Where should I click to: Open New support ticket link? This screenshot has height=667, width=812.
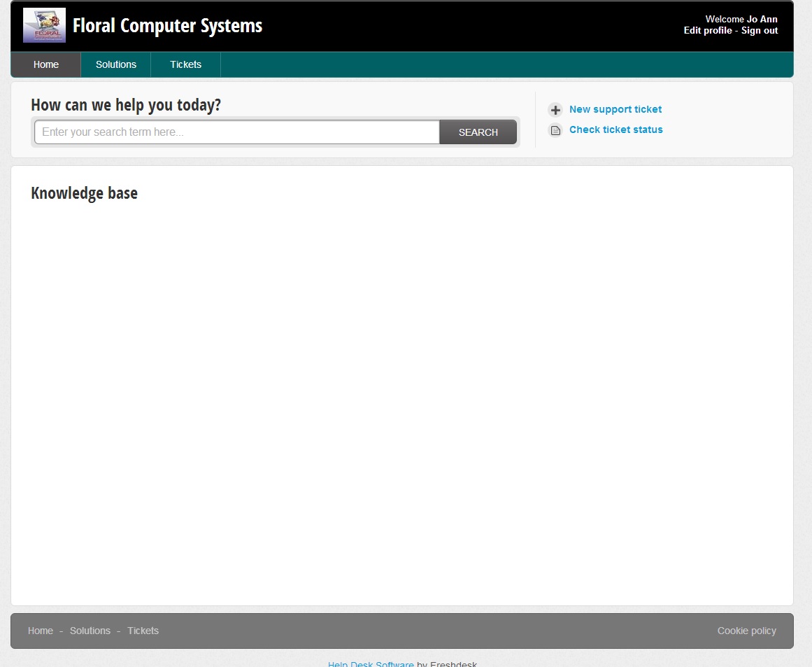pyautogui.click(x=615, y=109)
